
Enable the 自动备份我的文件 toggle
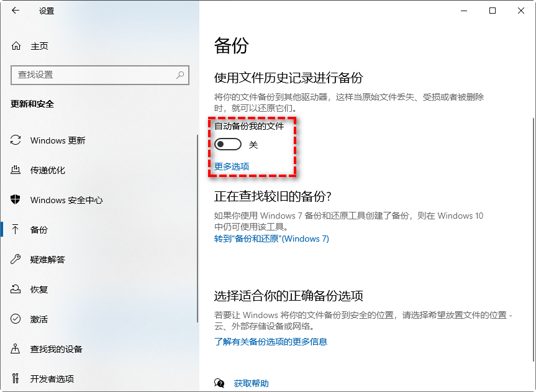pyautogui.click(x=227, y=144)
